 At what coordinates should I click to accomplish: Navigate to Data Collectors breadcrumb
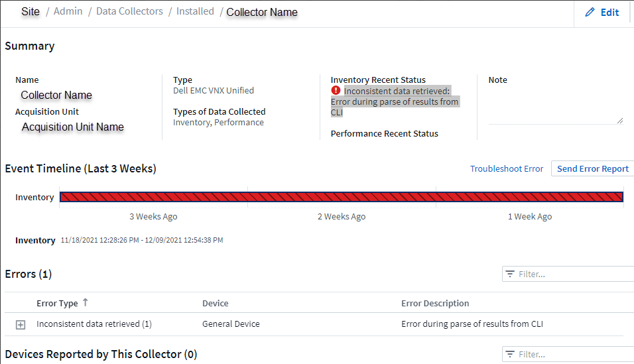click(x=129, y=11)
